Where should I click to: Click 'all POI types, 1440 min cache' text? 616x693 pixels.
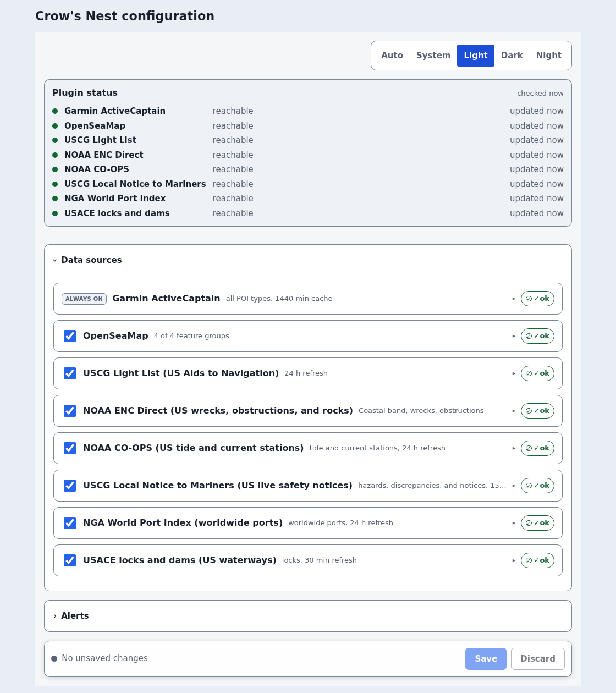(279, 299)
